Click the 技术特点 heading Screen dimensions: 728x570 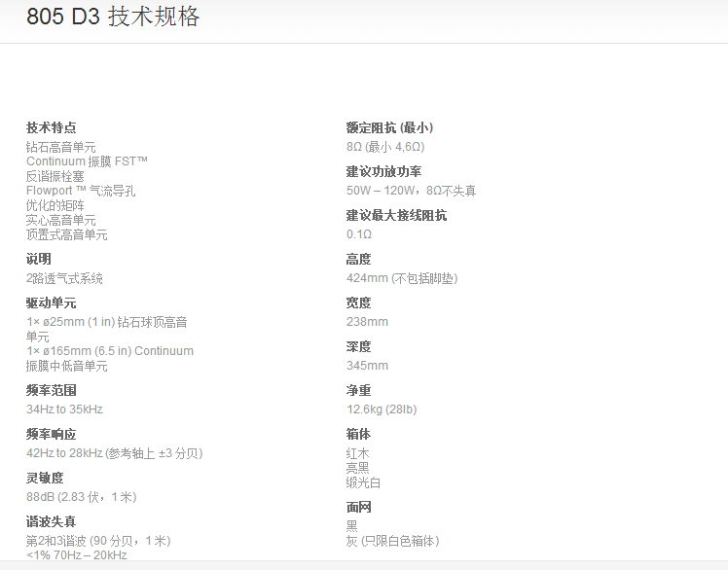(52, 127)
